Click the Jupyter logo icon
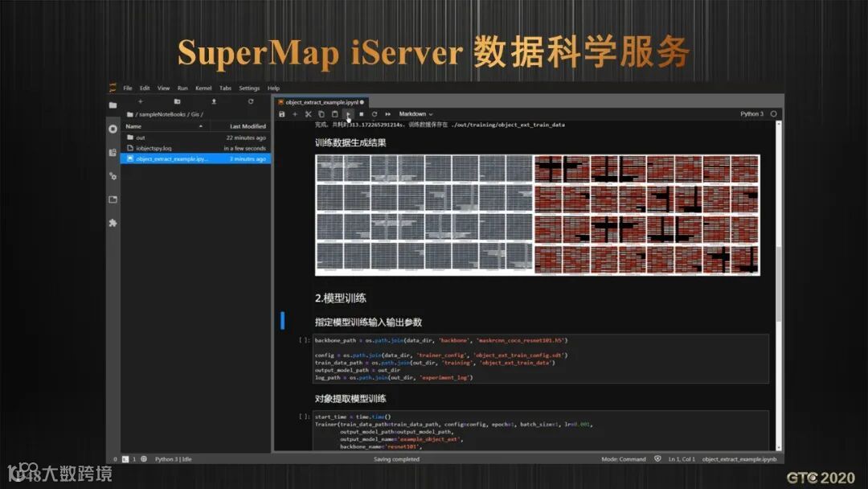The width and height of the screenshot is (868, 489). click(x=113, y=88)
